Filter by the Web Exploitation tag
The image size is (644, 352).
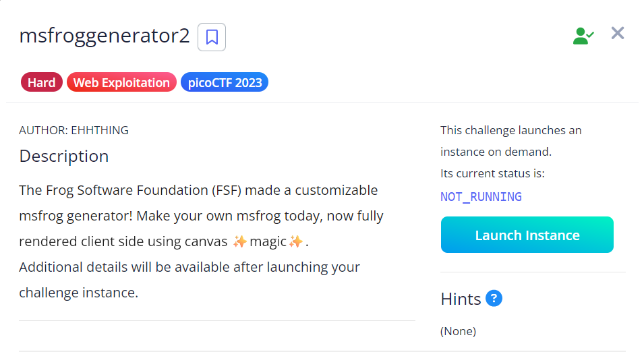(121, 83)
